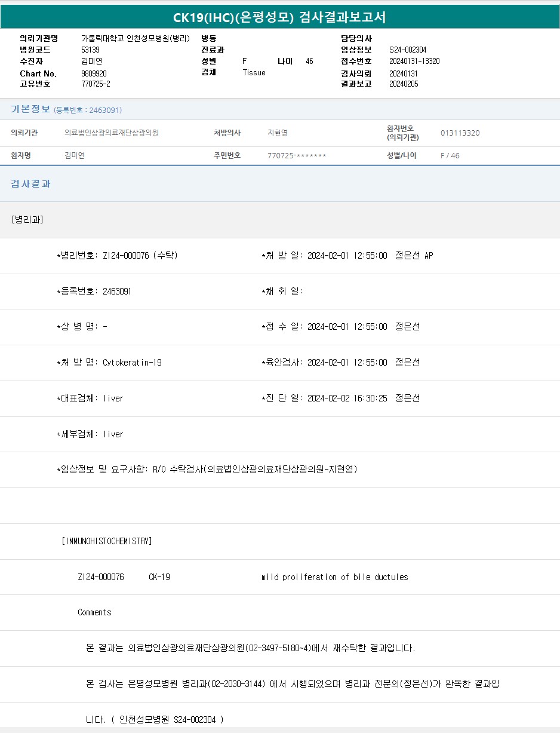
Task: Select the result text mild proliferation of bile ductules
Action: (x=334, y=577)
